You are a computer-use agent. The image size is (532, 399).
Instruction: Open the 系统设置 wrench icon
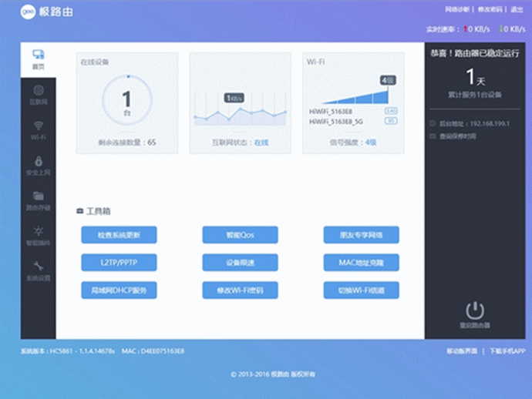(x=39, y=267)
